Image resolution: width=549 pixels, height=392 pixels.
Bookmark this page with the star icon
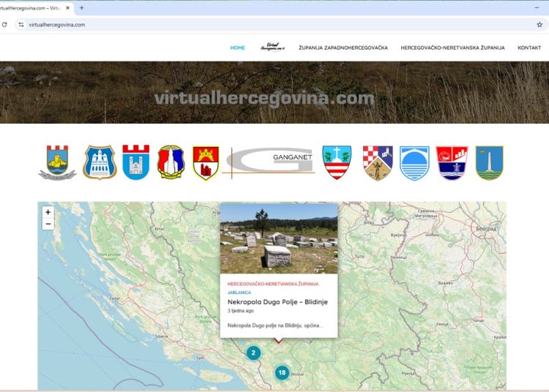(x=539, y=24)
